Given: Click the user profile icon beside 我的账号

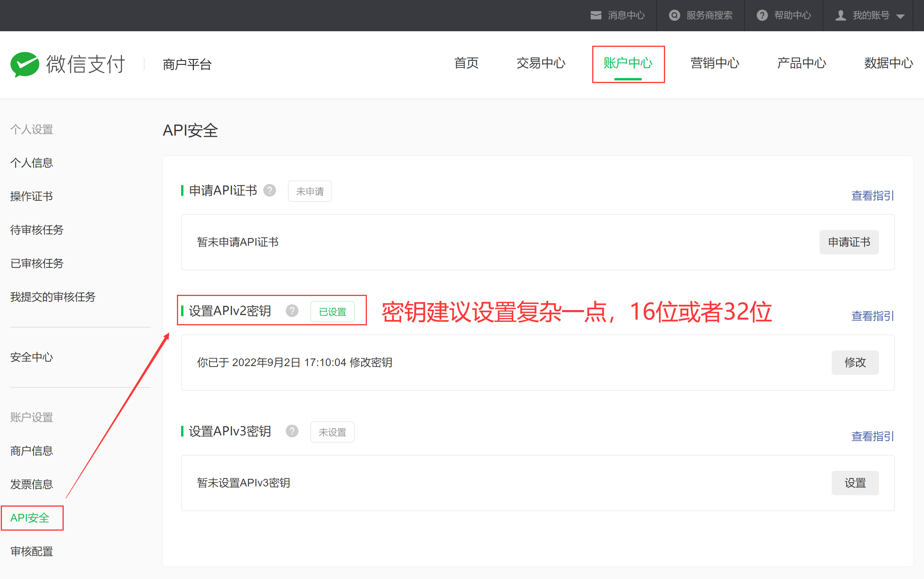Looking at the screenshot, I should 840,15.
